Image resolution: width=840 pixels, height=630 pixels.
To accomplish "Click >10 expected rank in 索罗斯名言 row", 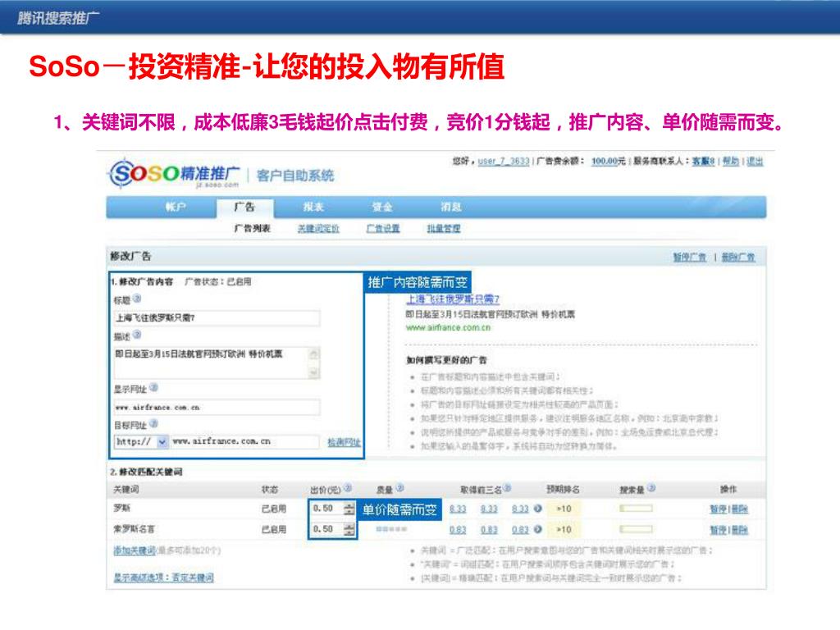I will click(564, 529).
